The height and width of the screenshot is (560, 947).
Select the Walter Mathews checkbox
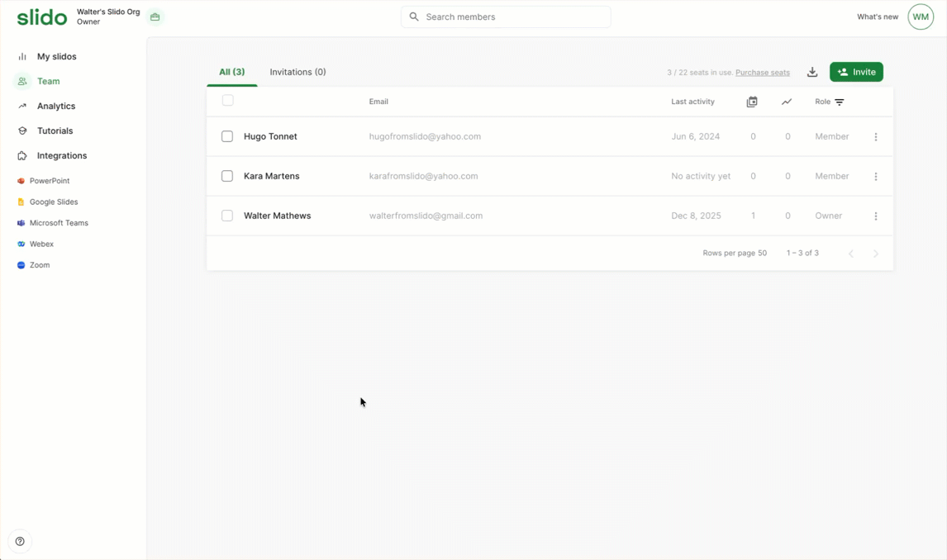point(227,216)
